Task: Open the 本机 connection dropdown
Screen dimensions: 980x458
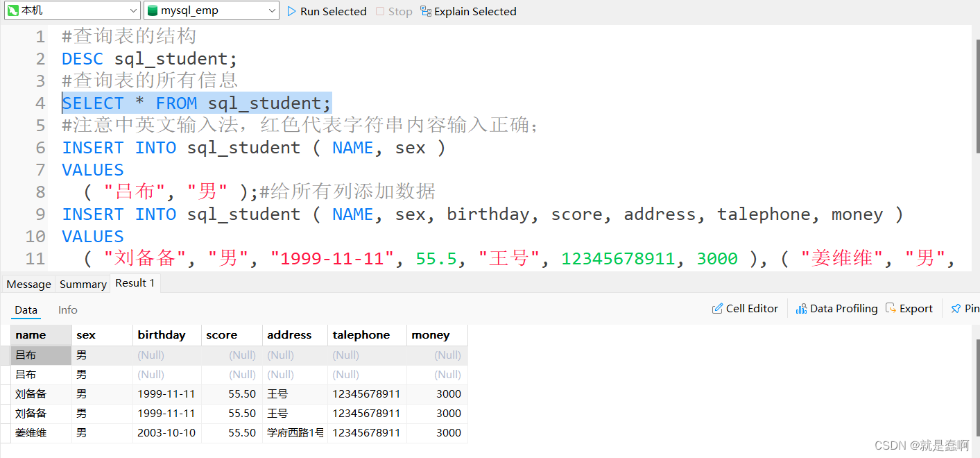Action: tap(135, 10)
